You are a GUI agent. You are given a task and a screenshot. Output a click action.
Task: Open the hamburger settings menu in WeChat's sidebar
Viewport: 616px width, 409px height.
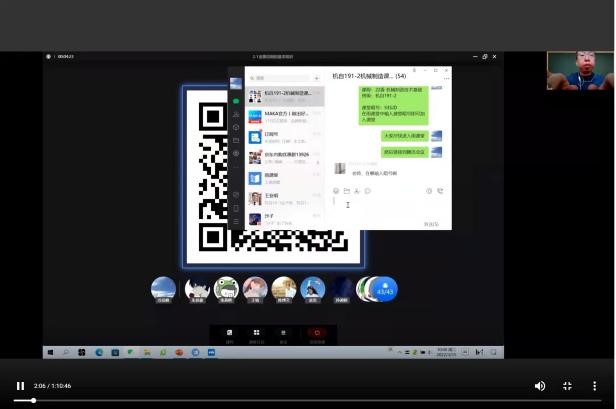tap(236, 222)
